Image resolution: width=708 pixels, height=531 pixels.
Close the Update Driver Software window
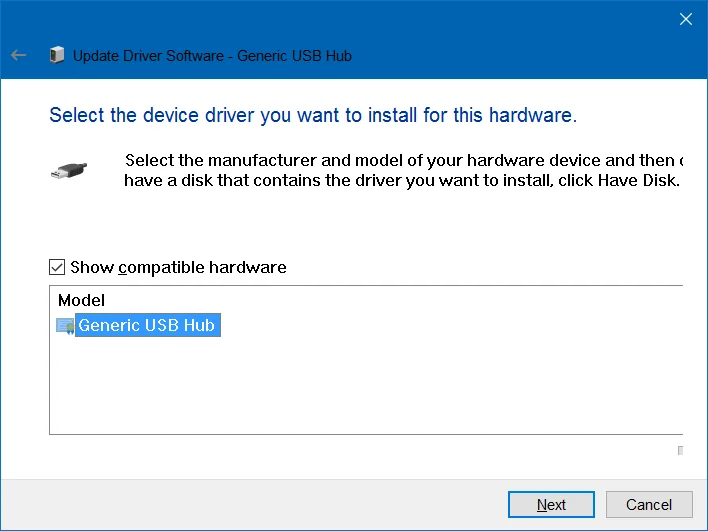(686, 19)
